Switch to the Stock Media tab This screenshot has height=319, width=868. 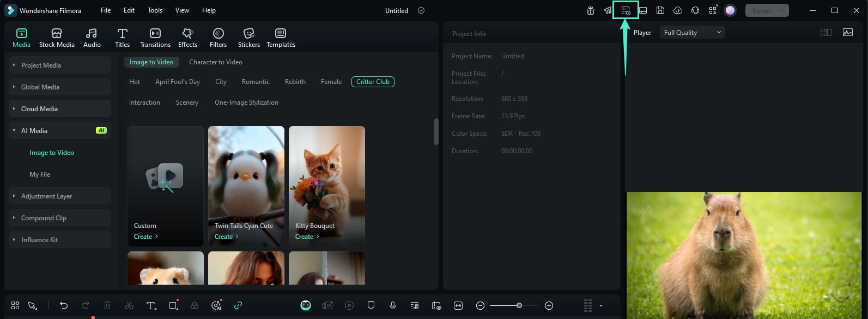[x=57, y=38]
